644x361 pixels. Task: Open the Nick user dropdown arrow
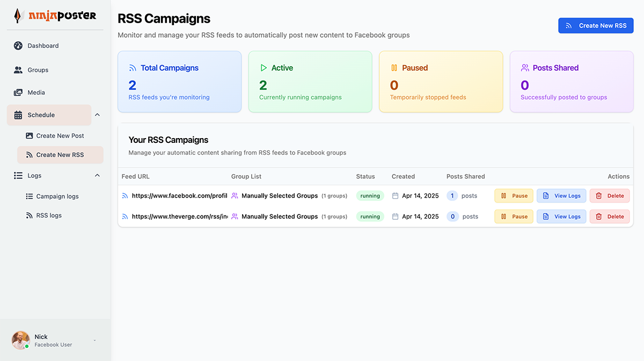[95, 341]
